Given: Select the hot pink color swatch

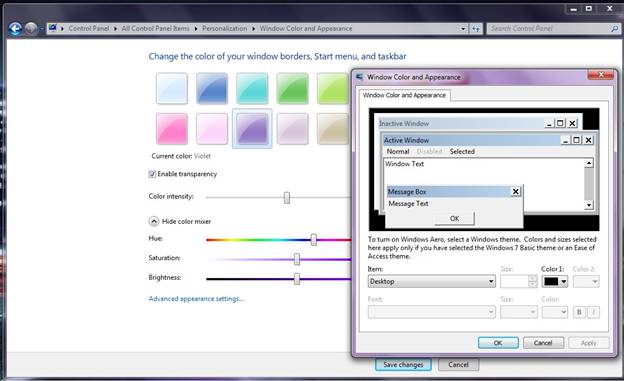Looking at the screenshot, I should (x=172, y=129).
